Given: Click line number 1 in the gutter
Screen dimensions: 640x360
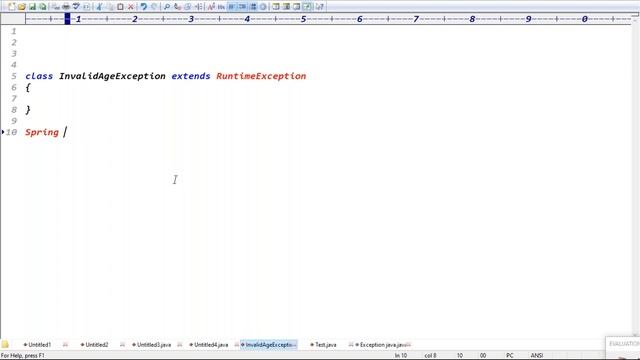Looking at the screenshot, I should tap(14, 31).
